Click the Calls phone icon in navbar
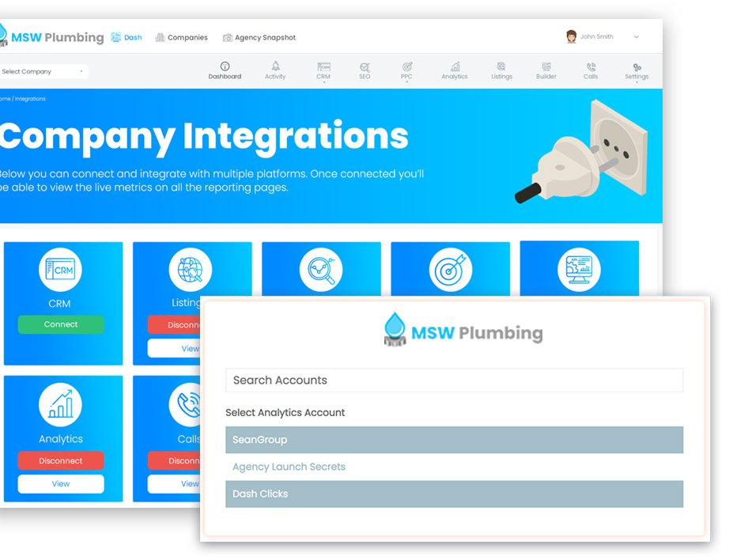This screenshot has width=733, height=560. coord(591,67)
